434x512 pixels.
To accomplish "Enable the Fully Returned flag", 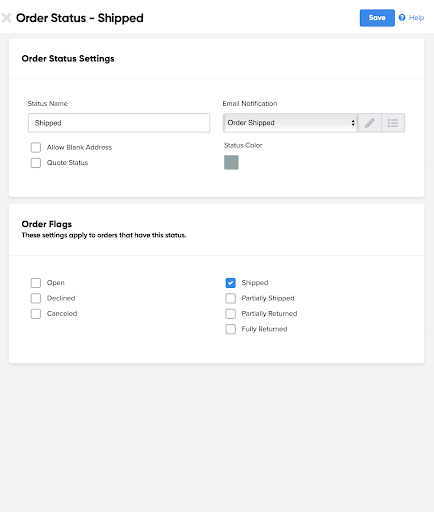I will tap(231, 329).
